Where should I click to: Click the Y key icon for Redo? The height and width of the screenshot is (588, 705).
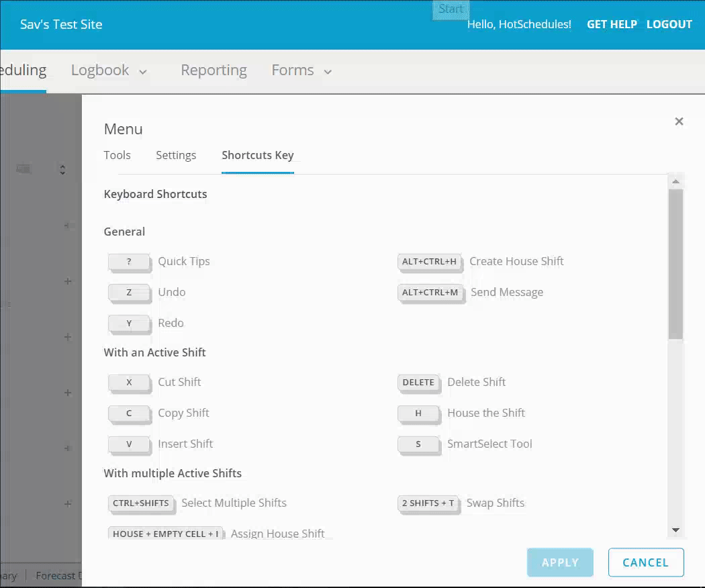tap(129, 324)
